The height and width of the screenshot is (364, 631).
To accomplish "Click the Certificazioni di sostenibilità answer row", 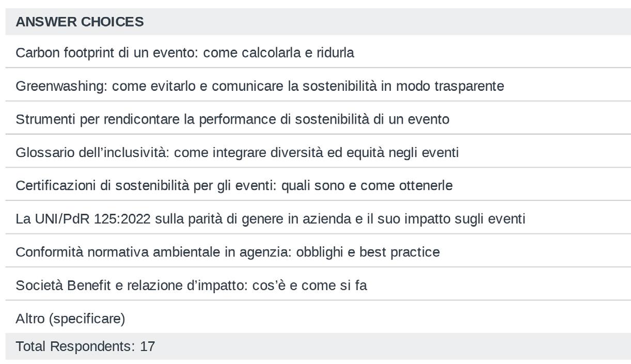I will tap(234, 185).
